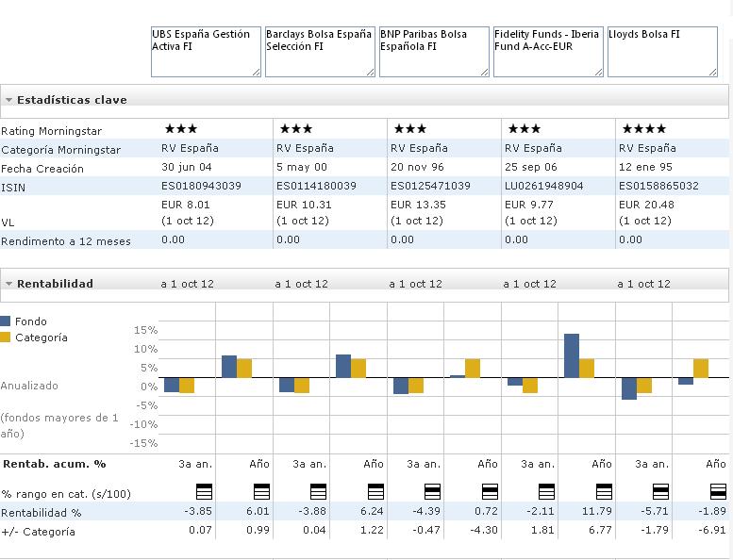
Task: Click the VL value EUR 9.77
Action: point(529,205)
